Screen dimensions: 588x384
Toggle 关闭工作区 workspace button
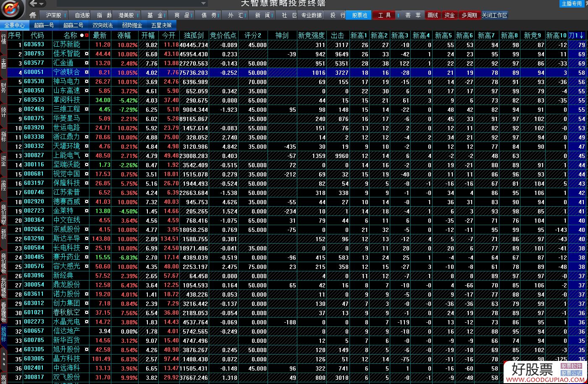494,15
